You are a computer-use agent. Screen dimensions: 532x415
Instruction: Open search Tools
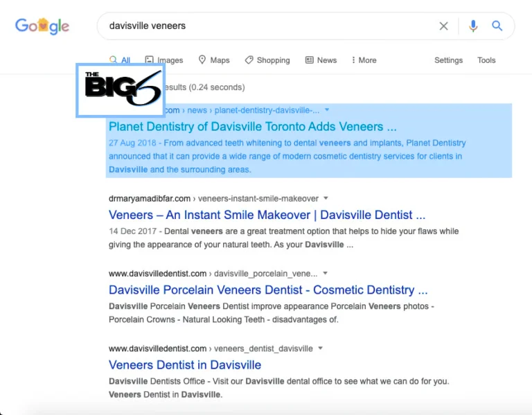pos(486,60)
